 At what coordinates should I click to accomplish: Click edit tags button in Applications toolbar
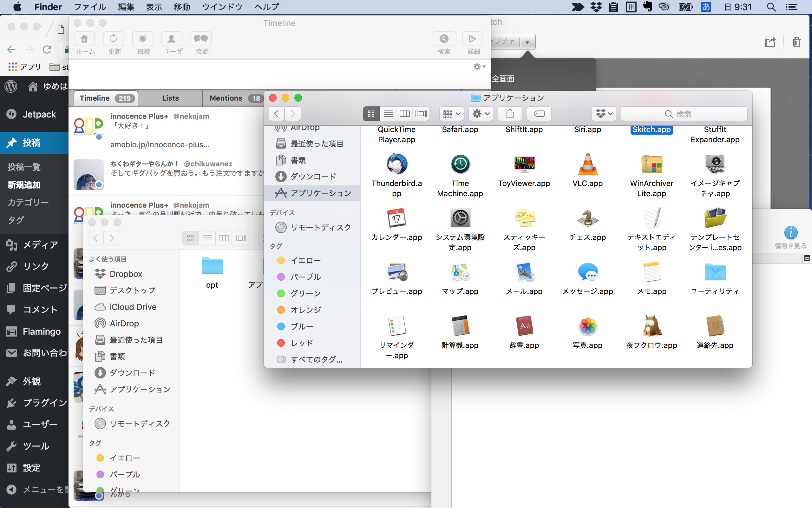[539, 114]
